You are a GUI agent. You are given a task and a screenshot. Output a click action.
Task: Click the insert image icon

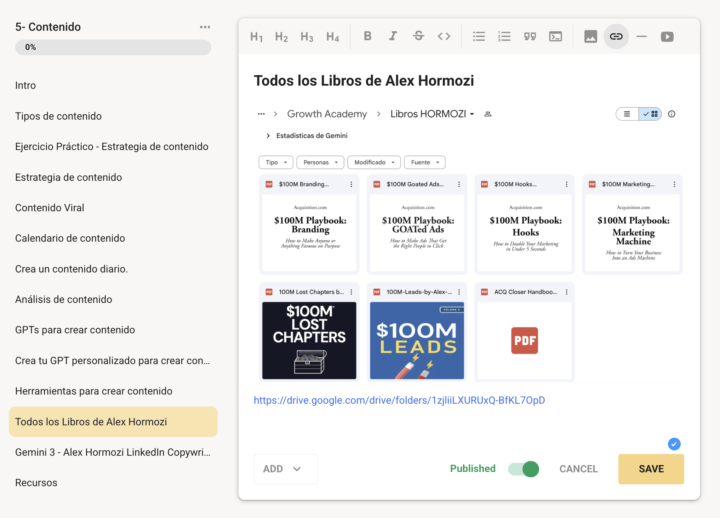tap(591, 36)
